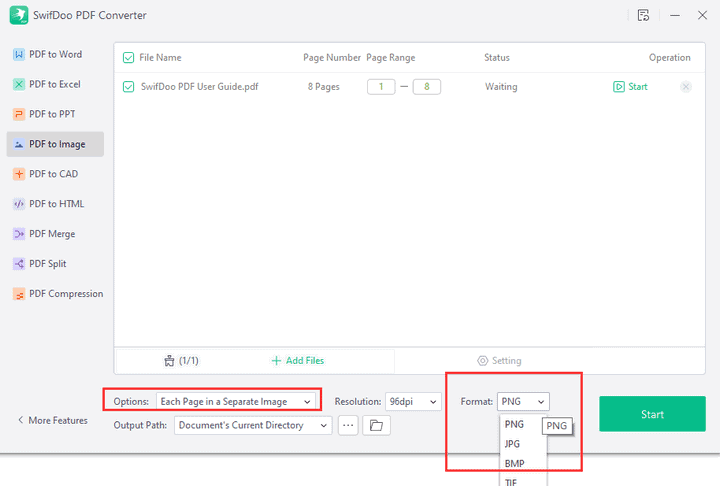Click the green Start button

click(x=652, y=414)
